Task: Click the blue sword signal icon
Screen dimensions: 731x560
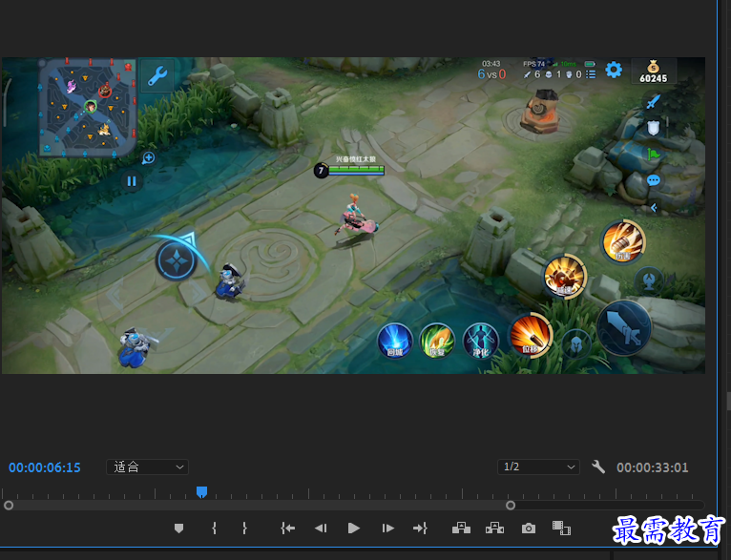Action: point(653,101)
